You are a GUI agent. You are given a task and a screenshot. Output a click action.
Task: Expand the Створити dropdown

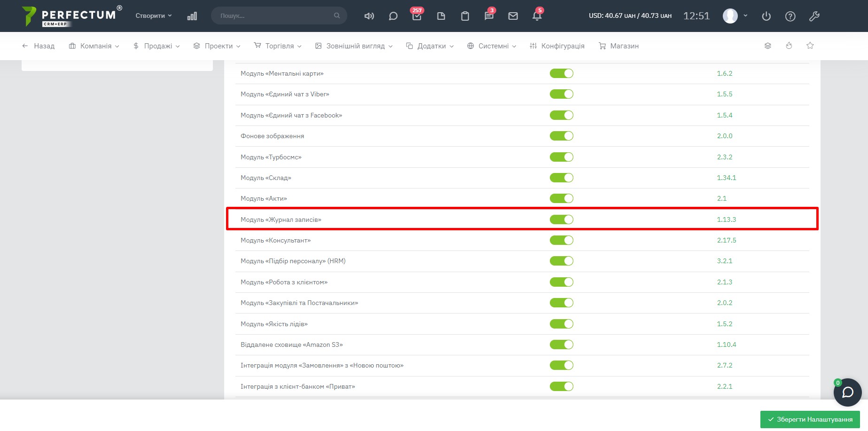tap(153, 16)
